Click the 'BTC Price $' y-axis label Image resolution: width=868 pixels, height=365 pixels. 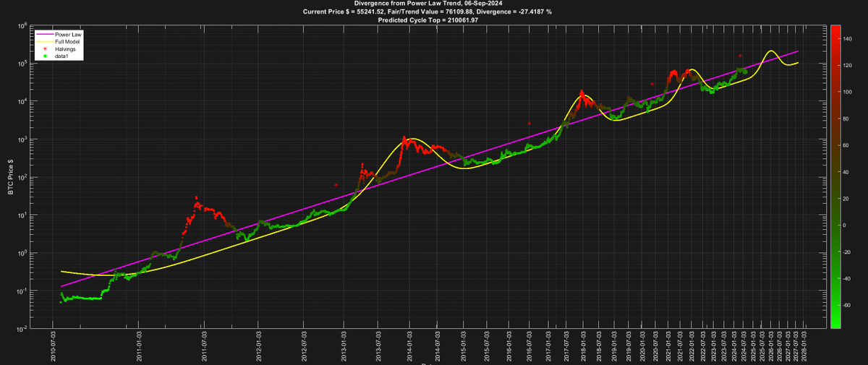[x=12, y=177]
